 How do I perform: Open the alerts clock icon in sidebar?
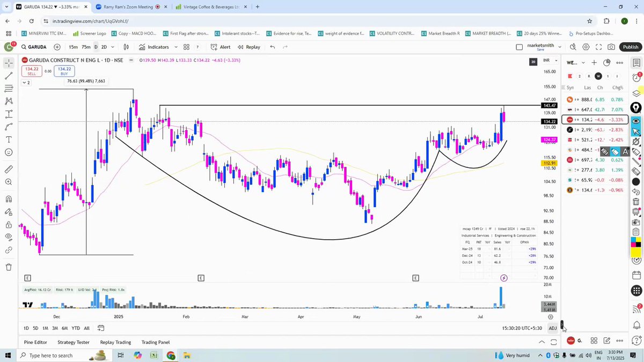click(x=636, y=78)
